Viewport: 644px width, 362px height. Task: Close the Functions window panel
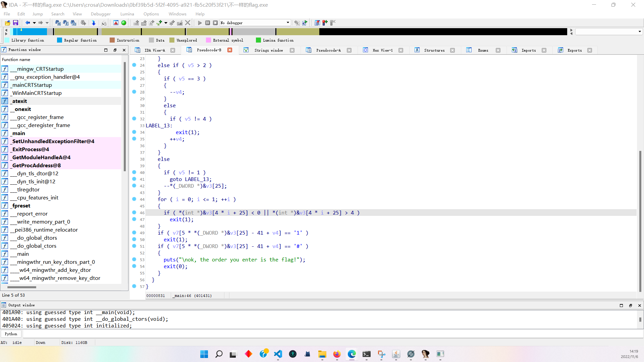[124, 50]
